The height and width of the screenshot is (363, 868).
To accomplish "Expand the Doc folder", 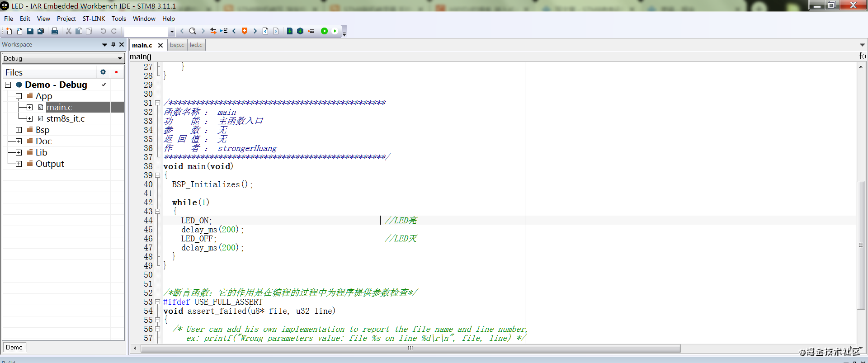I will click(19, 141).
